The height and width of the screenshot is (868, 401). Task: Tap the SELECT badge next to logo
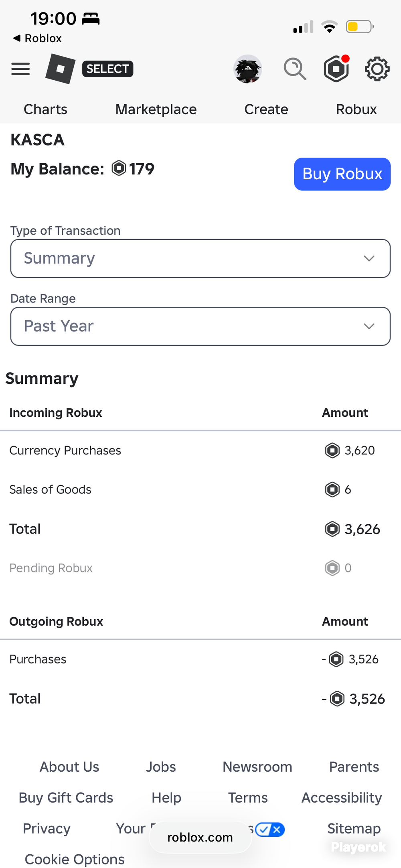107,69
